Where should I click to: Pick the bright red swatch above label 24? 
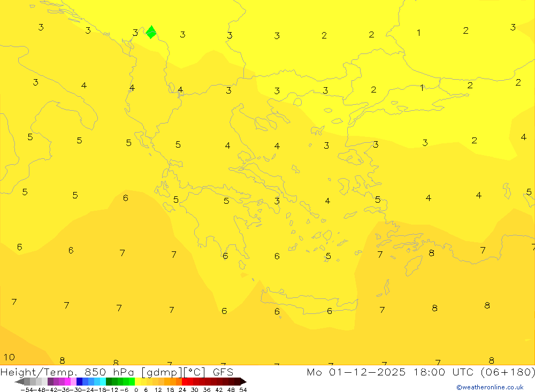185,381
